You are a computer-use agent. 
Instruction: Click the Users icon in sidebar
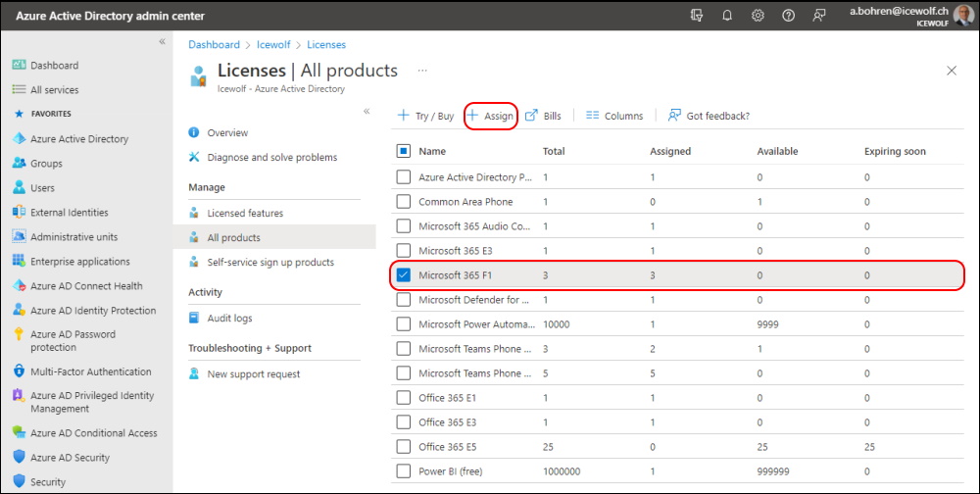pos(20,187)
